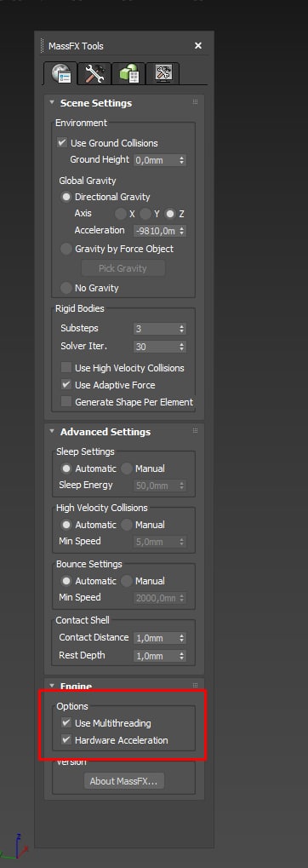
Task: Click the Rest Depth spinner arrows
Action: tap(182, 656)
